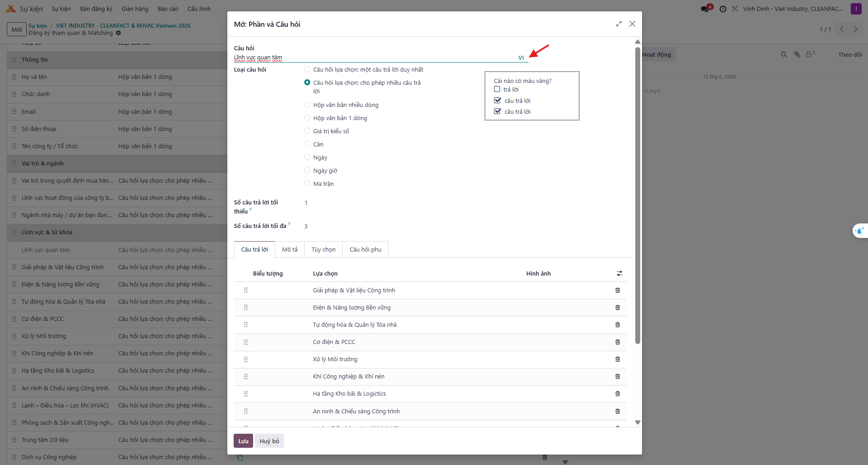Image resolution: width=868 pixels, height=465 pixels.
Task: Switch to the 'Mô tả' tab
Action: (290, 250)
